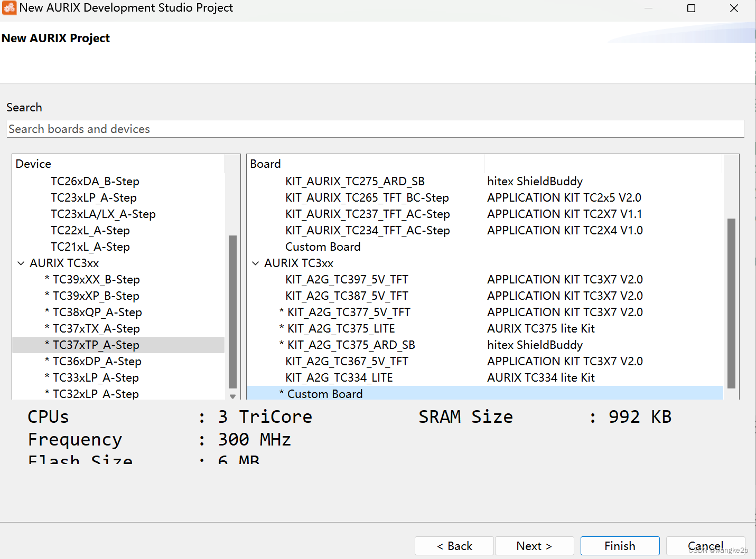Select board KIT_A2G_TC387_5V_TFT
The height and width of the screenshot is (559, 756).
click(347, 296)
